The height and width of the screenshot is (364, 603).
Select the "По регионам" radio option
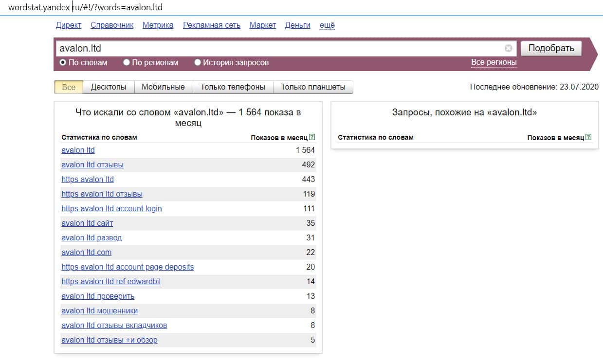[x=127, y=62]
